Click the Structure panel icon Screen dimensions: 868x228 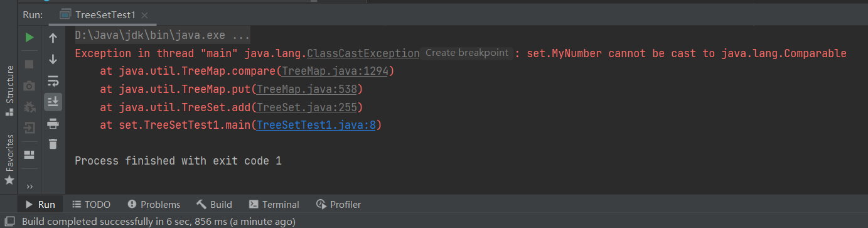9,112
